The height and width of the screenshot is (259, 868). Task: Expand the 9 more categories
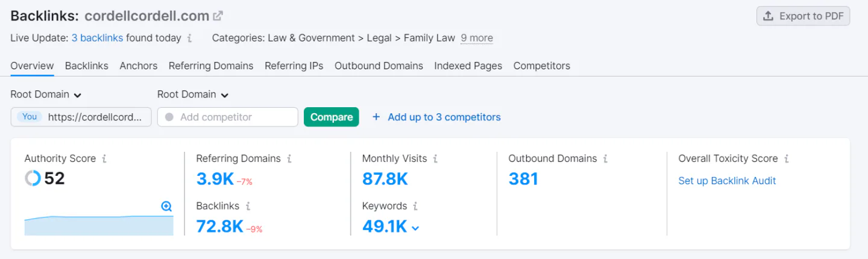tap(477, 38)
